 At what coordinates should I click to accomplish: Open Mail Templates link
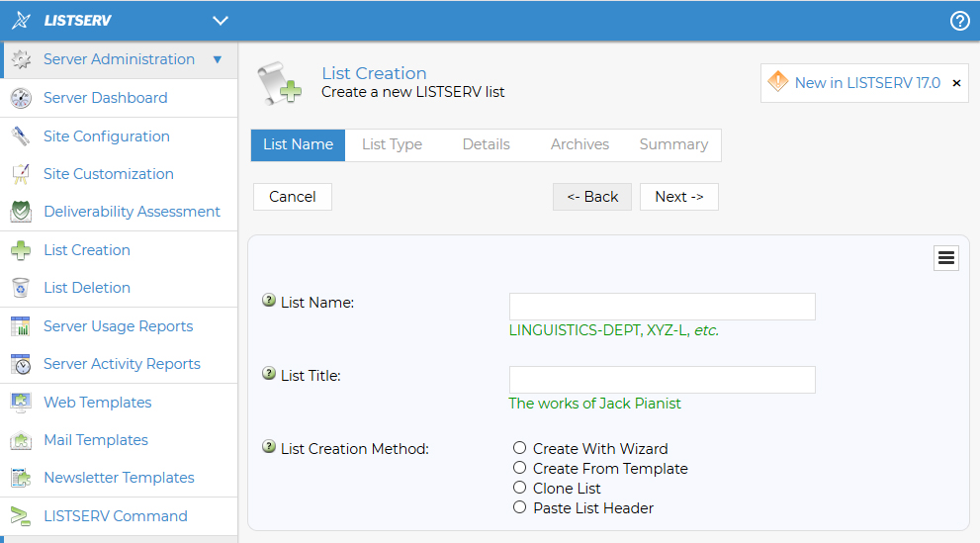point(96,440)
